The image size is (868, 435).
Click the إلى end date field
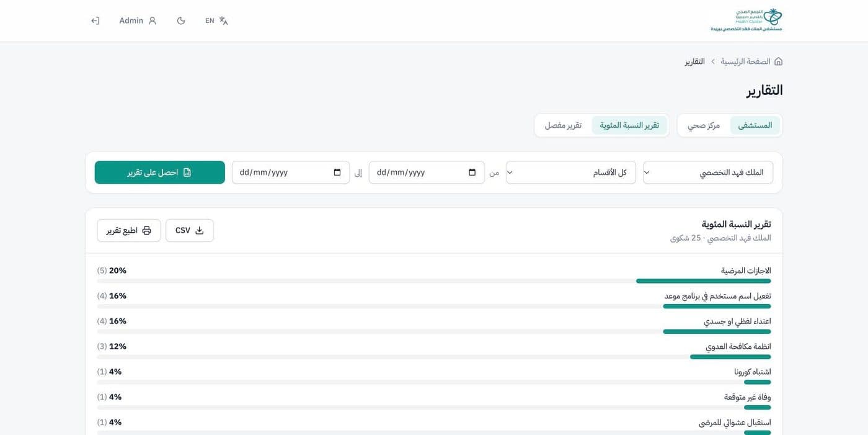pos(291,173)
